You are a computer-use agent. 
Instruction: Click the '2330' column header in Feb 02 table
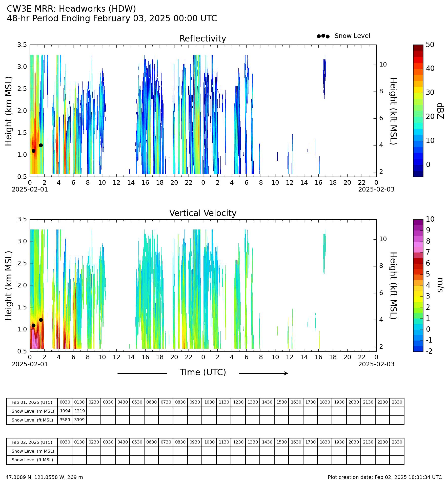(x=397, y=442)
